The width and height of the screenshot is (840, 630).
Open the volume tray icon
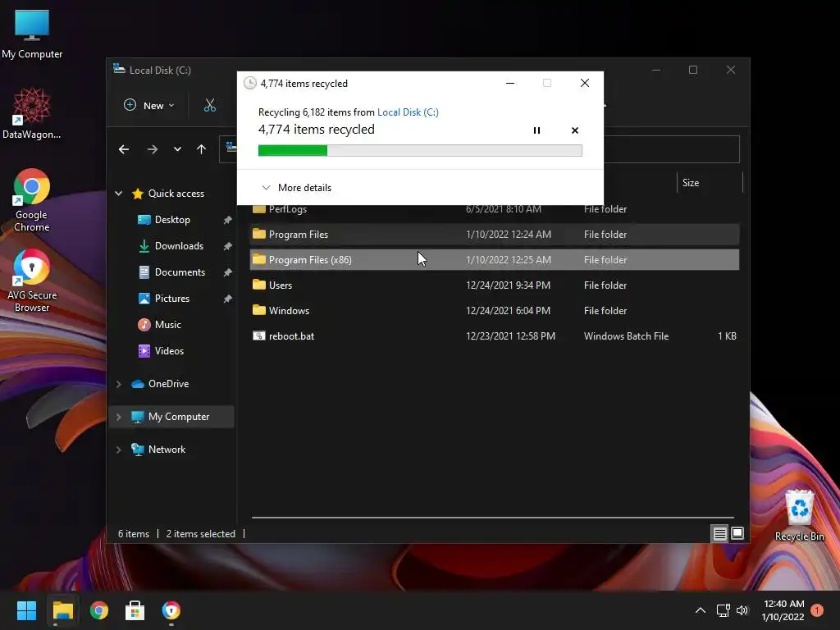point(742,610)
